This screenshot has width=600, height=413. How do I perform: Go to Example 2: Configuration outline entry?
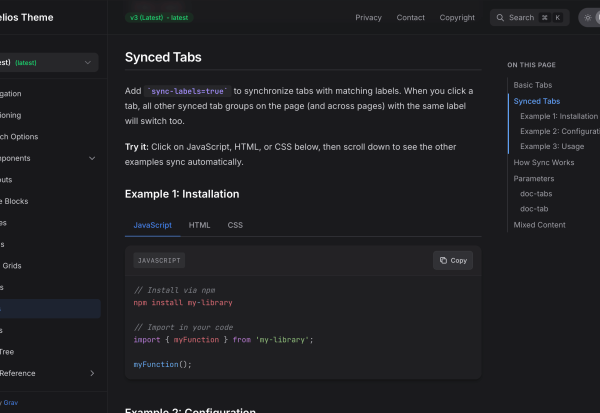tap(560, 131)
